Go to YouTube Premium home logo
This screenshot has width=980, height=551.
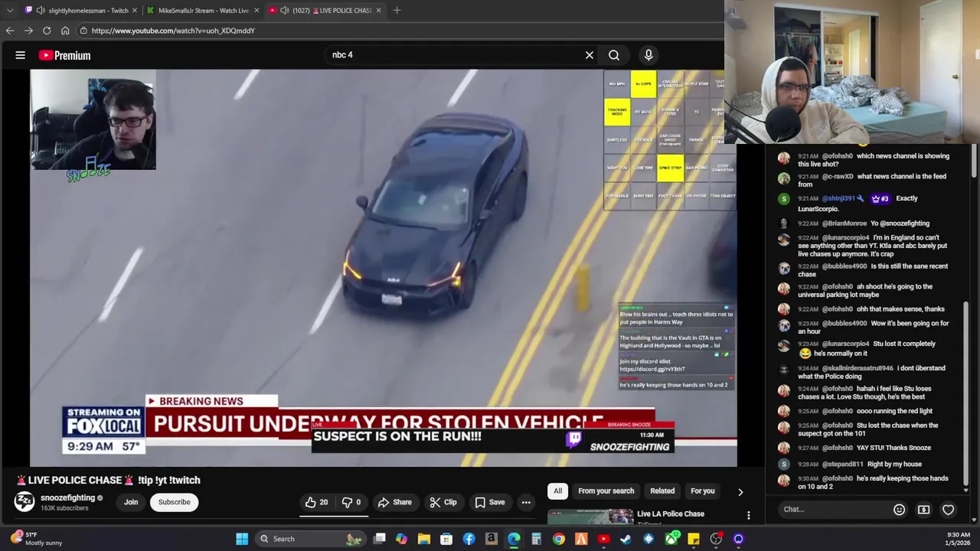click(x=64, y=55)
